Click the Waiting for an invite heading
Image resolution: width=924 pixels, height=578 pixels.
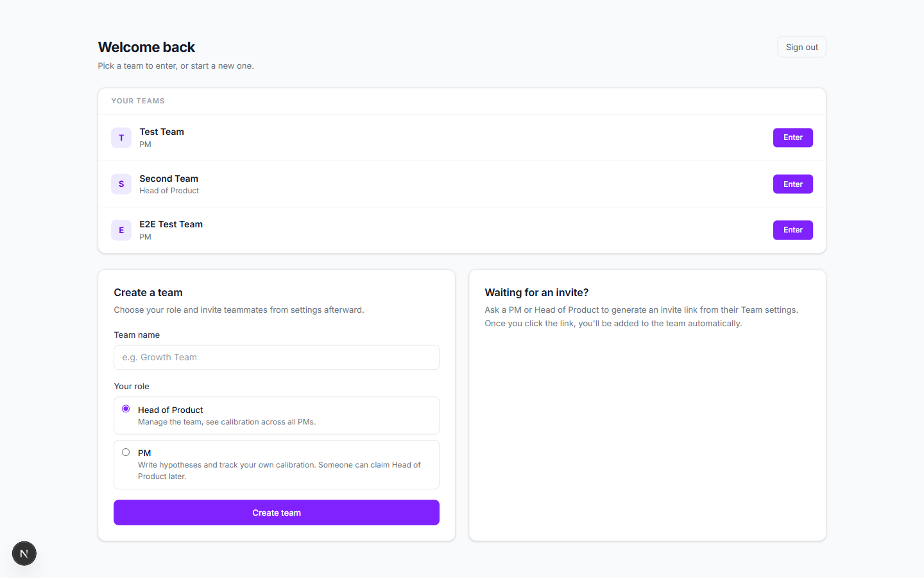point(536,292)
